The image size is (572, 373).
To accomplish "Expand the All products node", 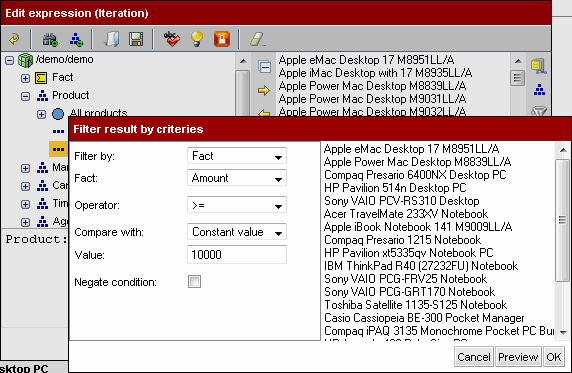I will tap(41, 114).
